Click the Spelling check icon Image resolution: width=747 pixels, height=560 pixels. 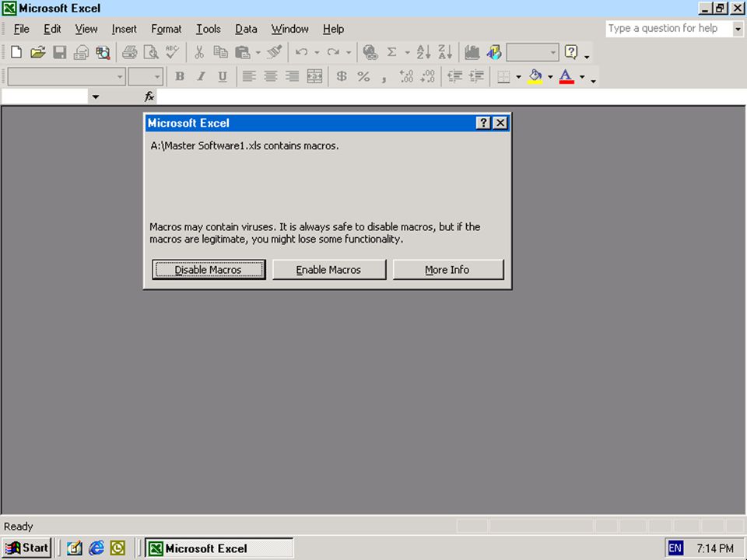tap(172, 52)
